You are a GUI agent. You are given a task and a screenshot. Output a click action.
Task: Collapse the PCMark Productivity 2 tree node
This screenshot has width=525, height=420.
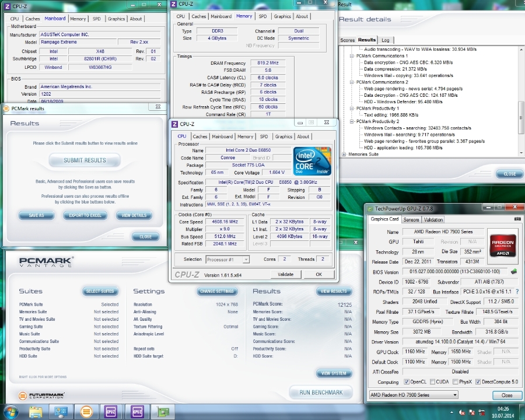coord(352,121)
